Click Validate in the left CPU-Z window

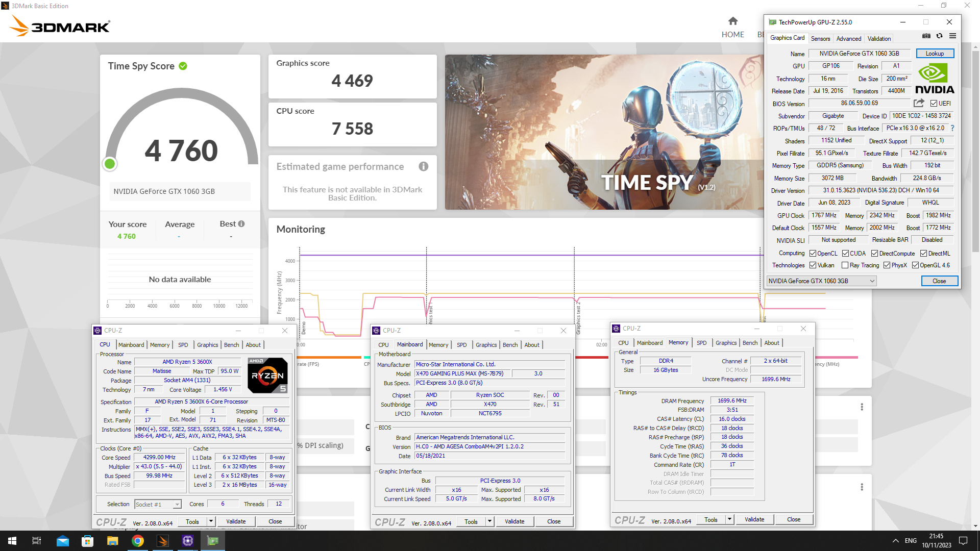point(236,521)
